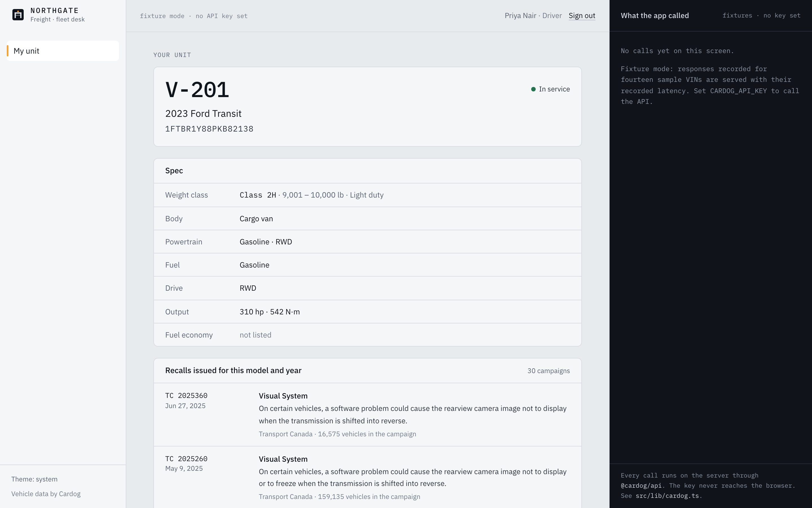
Task: Open the Vehicle data by Cardog link
Action: 46,494
